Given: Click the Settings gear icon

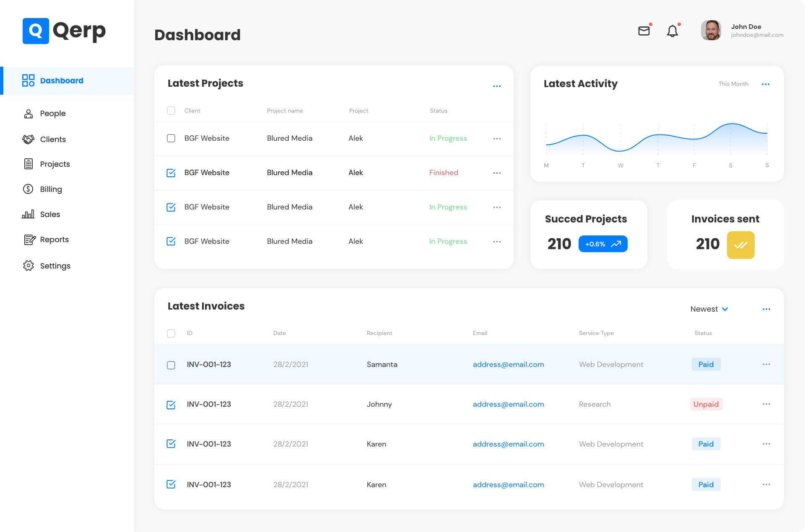Looking at the screenshot, I should (x=28, y=266).
